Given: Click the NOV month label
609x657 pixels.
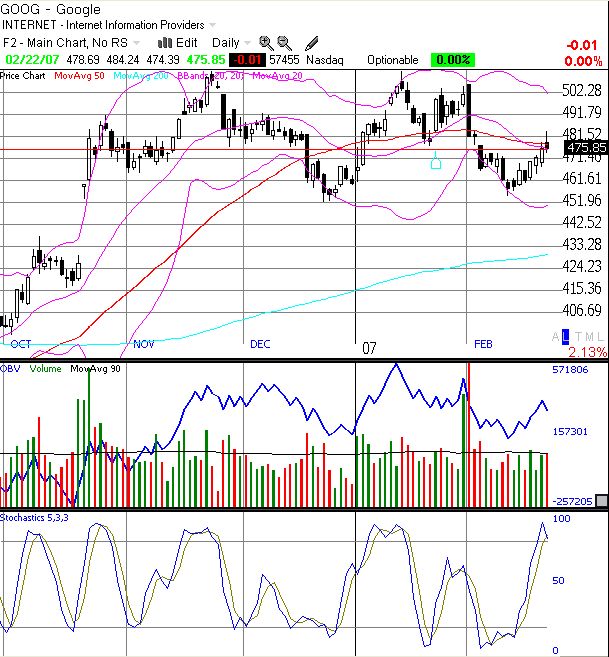Looking at the screenshot, I should [143, 344].
